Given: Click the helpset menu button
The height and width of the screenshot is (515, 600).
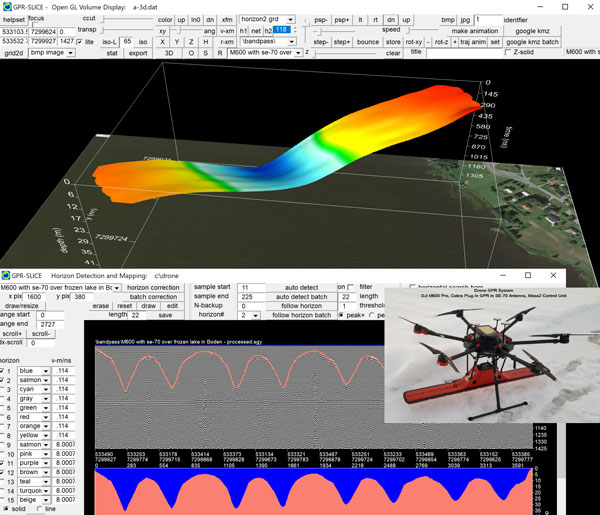Looking at the screenshot, I should [15, 20].
